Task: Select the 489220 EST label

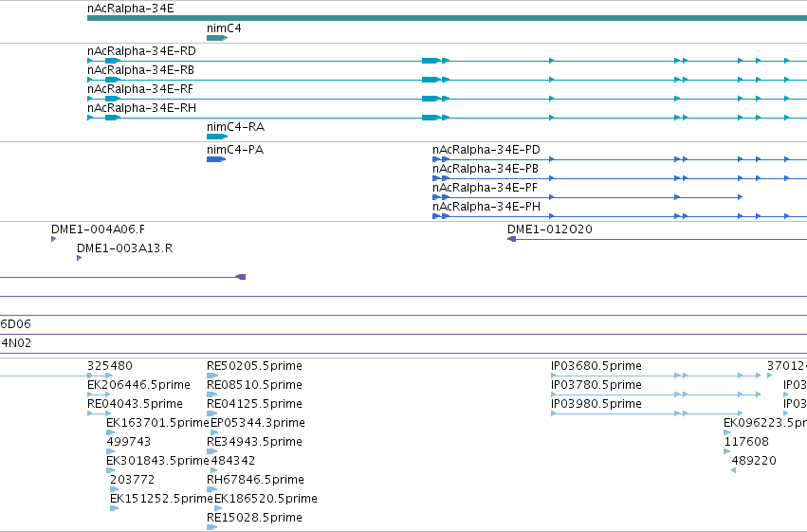Action: click(x=754, y=461)
